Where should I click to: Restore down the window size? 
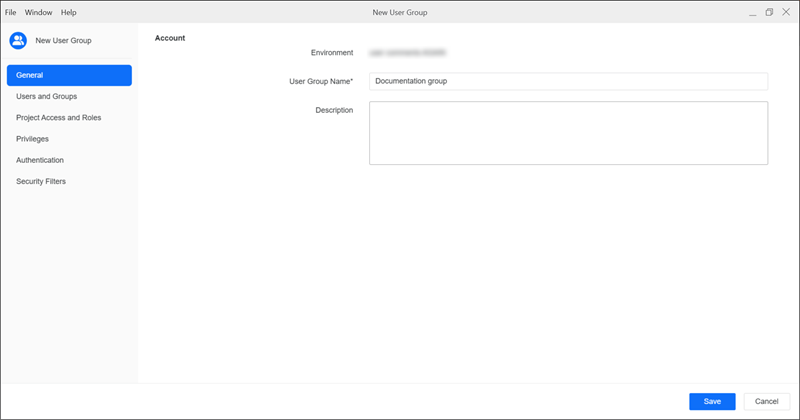tap(769, 12)
